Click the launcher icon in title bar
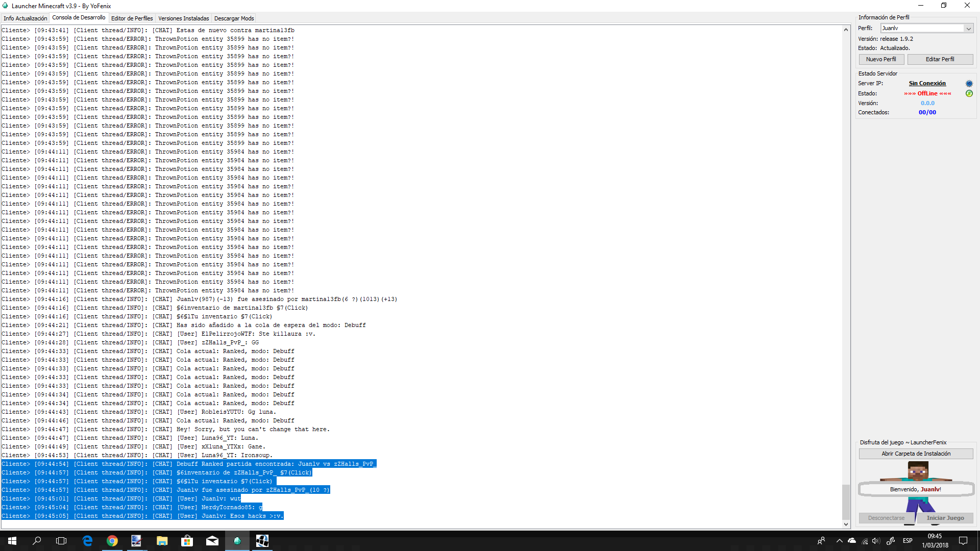980x551 pixels. click(x=5, y=6)
